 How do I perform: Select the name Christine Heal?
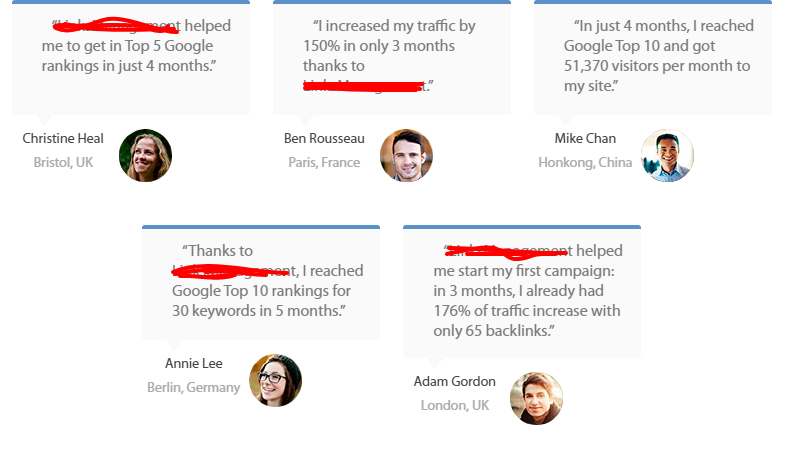coord(63,139)
